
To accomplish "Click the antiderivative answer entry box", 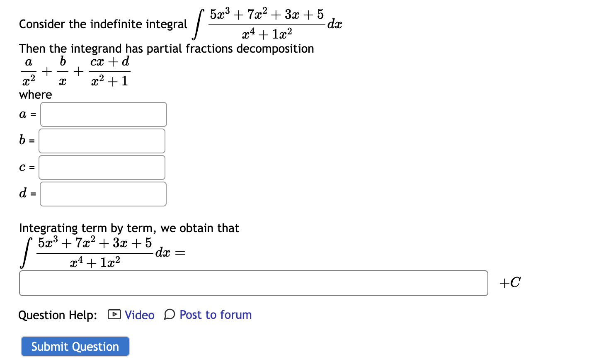I will (253, 283).
